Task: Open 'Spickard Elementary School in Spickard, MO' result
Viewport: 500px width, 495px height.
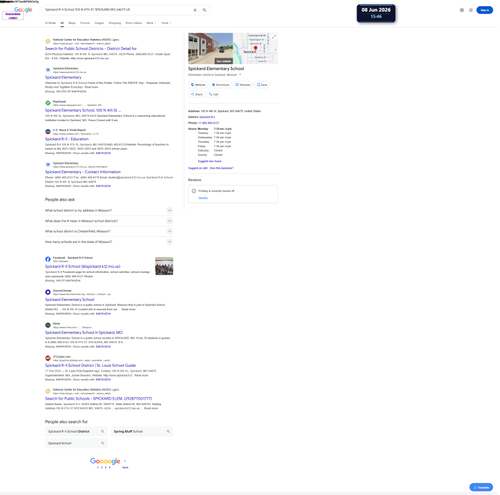Action: pyautogui.click(x=84, y=333)
